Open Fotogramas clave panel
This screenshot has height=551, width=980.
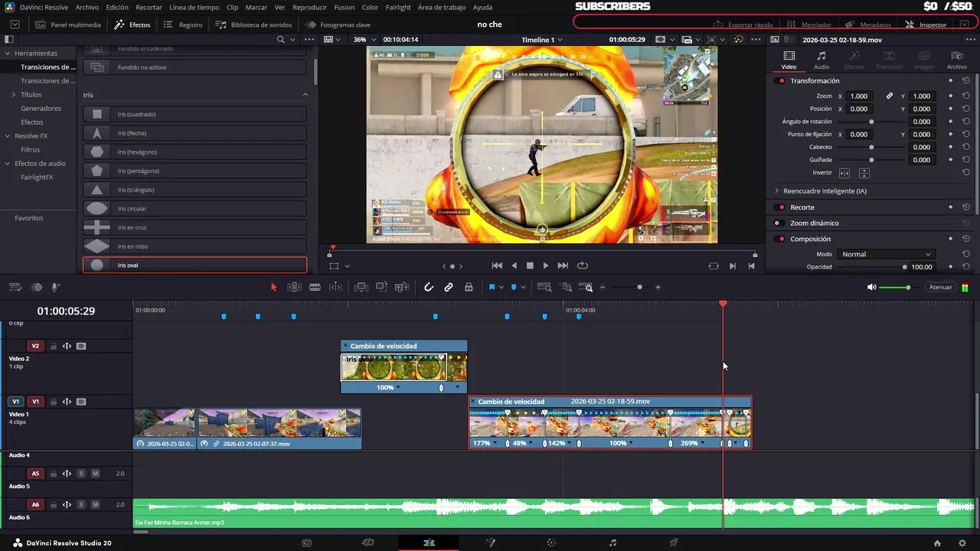coord(338,24)
